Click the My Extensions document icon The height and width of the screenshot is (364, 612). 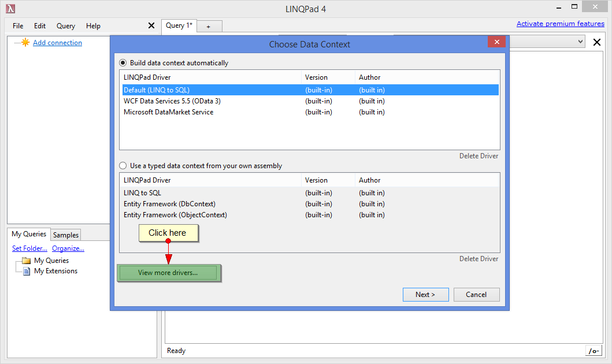click(x=27, y=271)
